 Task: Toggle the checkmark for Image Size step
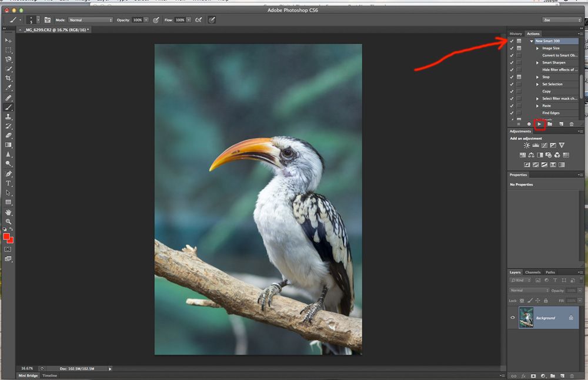[x=512, y=48]
